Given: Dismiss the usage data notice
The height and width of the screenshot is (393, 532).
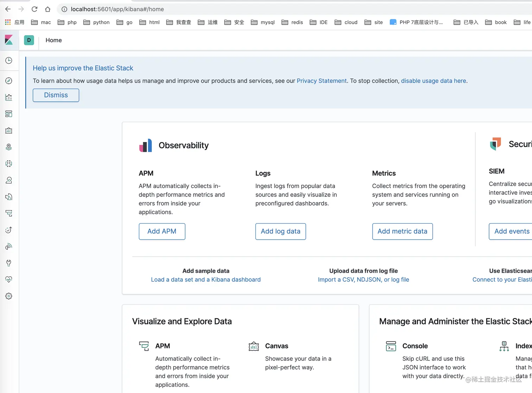Looking at the screenshot, I should [56, 95].
